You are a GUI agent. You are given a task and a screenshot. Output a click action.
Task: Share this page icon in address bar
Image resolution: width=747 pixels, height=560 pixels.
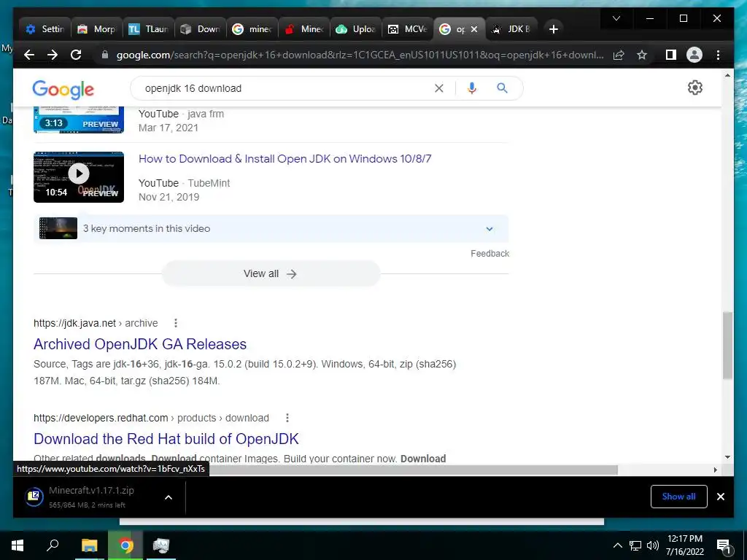pyautogui.click(x=619, y=55)
